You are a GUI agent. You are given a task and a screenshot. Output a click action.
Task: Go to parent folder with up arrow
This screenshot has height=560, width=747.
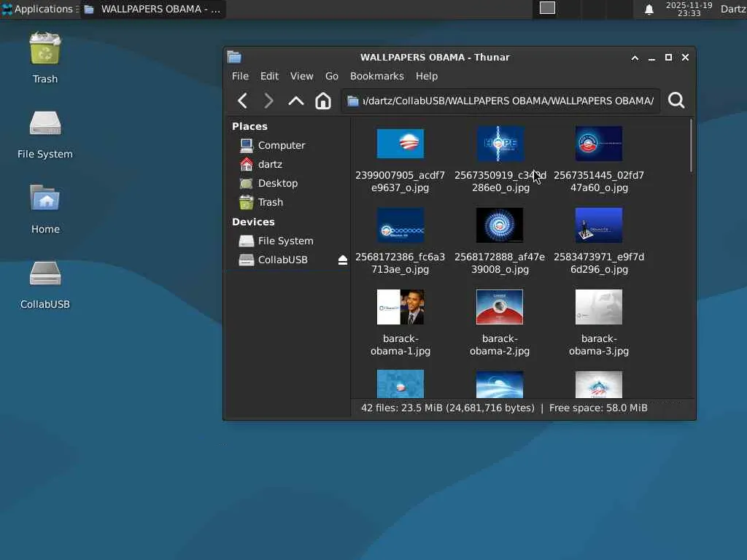pos(295,101)
